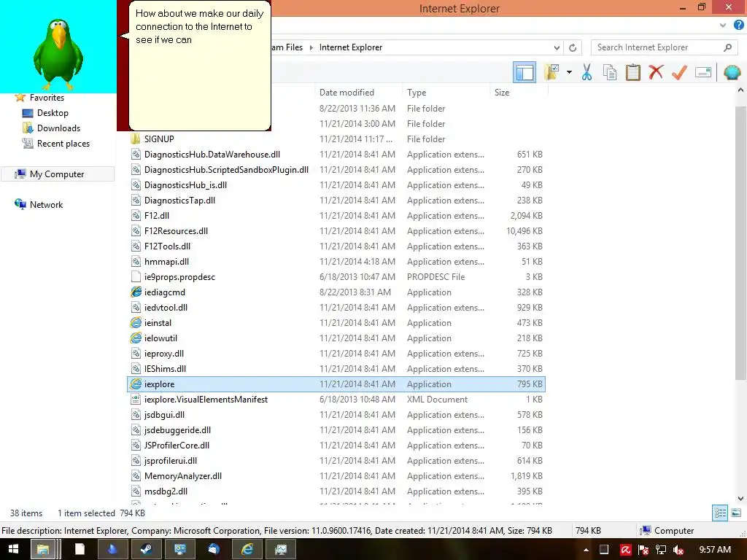The width and height of the screenshot is (747, 560).
Task: Paste with the clipboard icon
Action: 632,72
